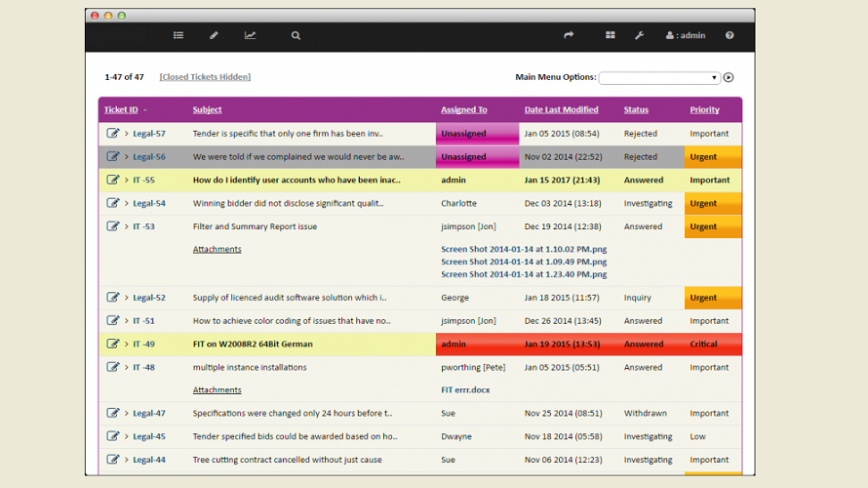Screen dimensions: 868x488
Task: Open the wrench settings icon
Action: pos(640,35)
